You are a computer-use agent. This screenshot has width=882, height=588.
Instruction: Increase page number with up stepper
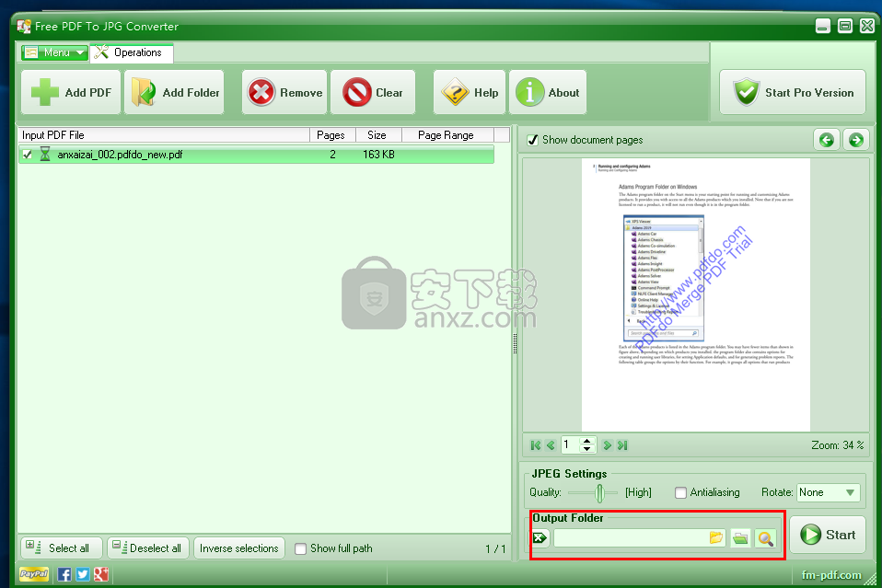(x=587, y=441)
